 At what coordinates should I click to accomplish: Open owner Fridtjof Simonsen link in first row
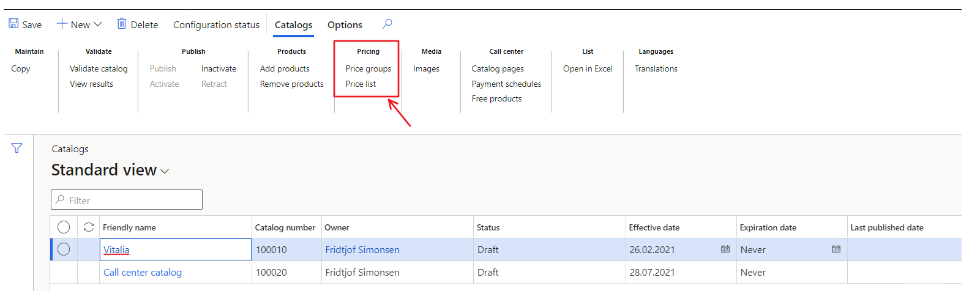click(x=362, y=250)
